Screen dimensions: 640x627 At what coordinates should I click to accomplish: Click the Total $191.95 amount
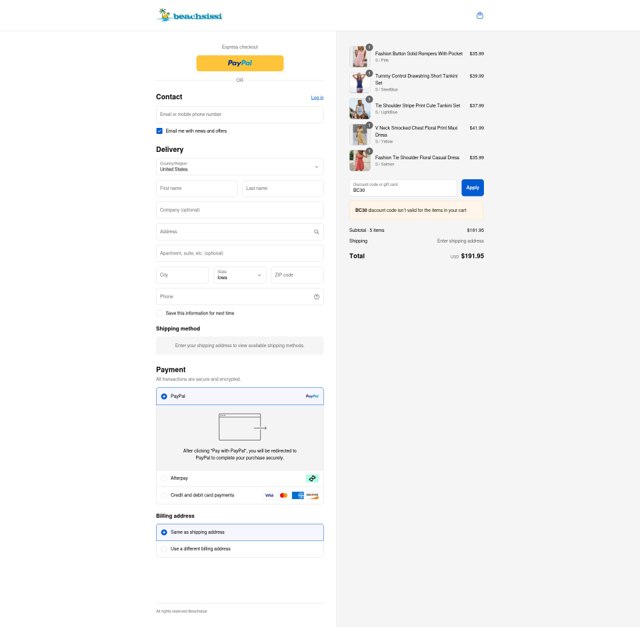click(472, 256)
